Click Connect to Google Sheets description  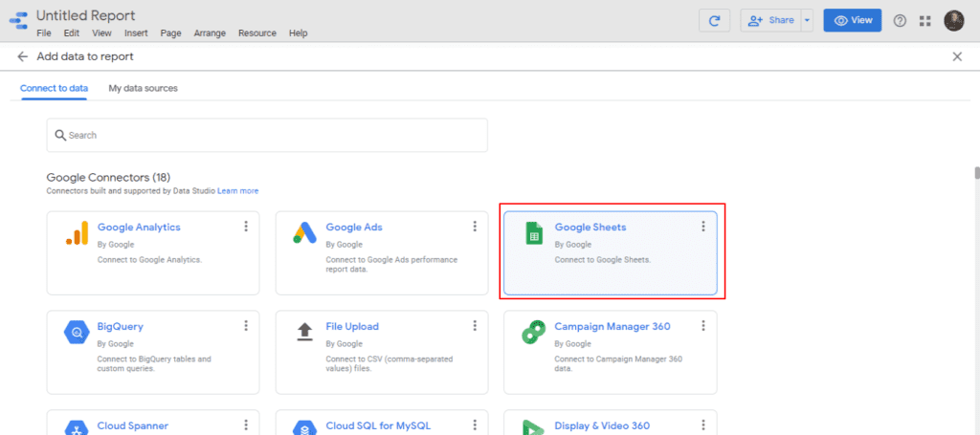coord(603,260)
